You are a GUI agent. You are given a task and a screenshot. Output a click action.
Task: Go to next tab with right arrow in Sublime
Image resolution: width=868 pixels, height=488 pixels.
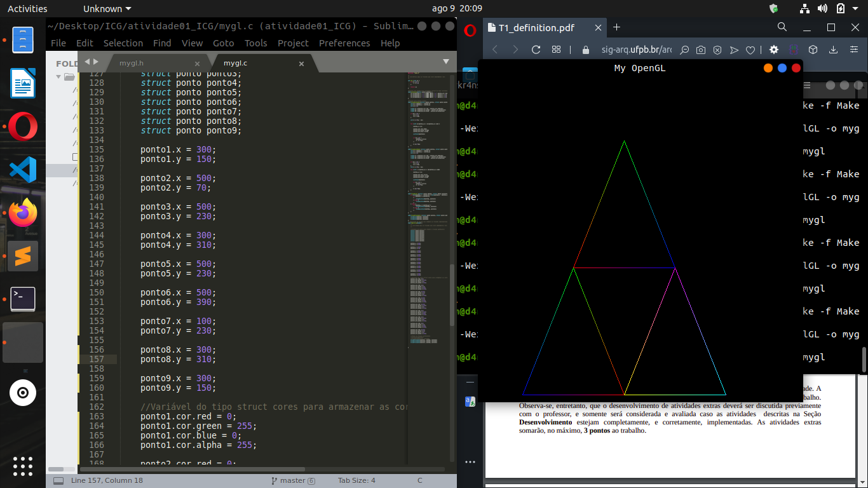96,62
